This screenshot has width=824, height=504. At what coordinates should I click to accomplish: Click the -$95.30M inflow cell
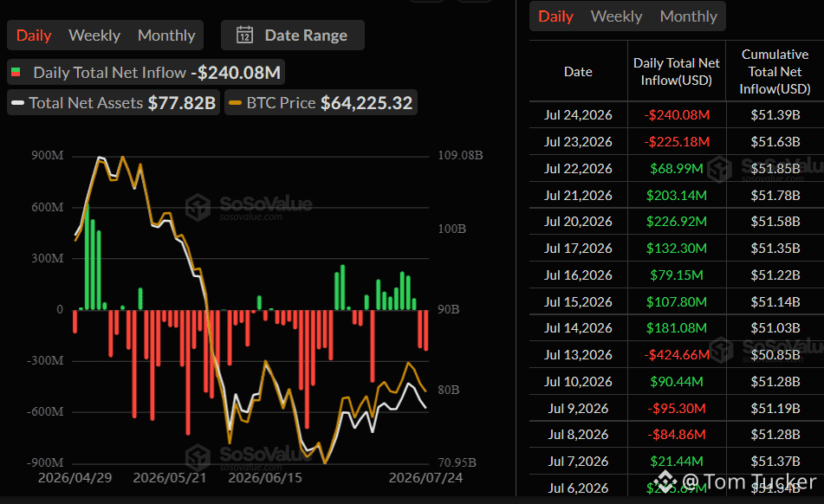677,408
